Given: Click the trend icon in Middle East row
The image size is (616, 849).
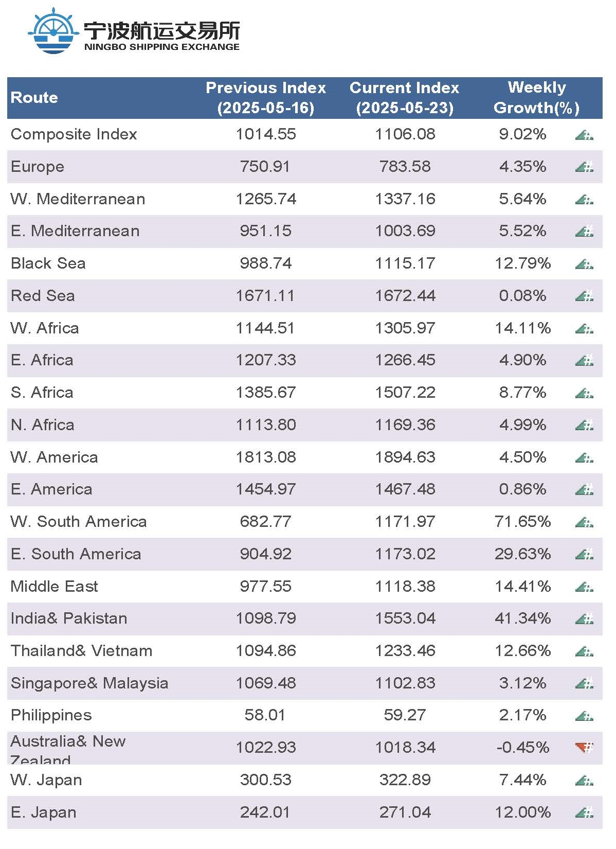Looking at the screenshot, I should click(584, 587).
